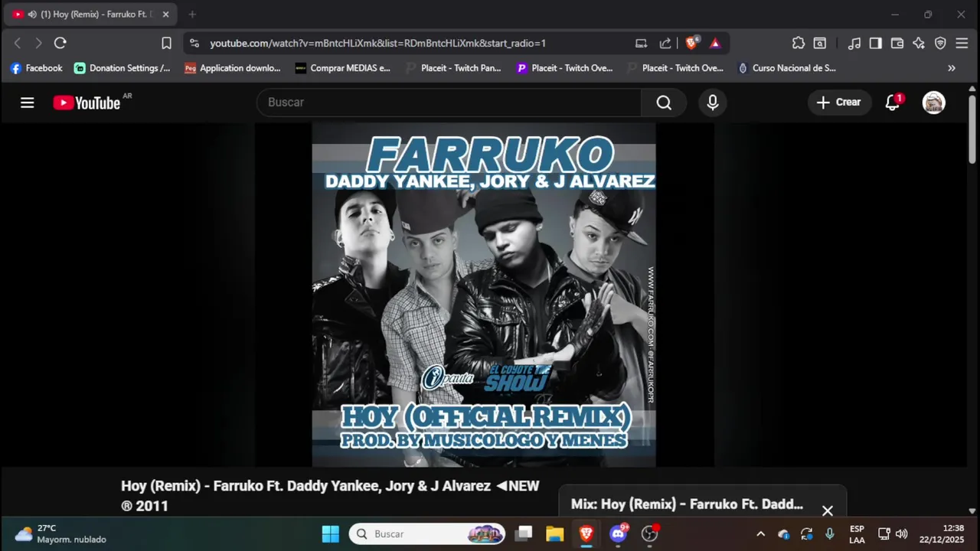The image size is (980, 551).
Task: Click the address bar URL
Action: pyautogui.click(x=378, y=44)
